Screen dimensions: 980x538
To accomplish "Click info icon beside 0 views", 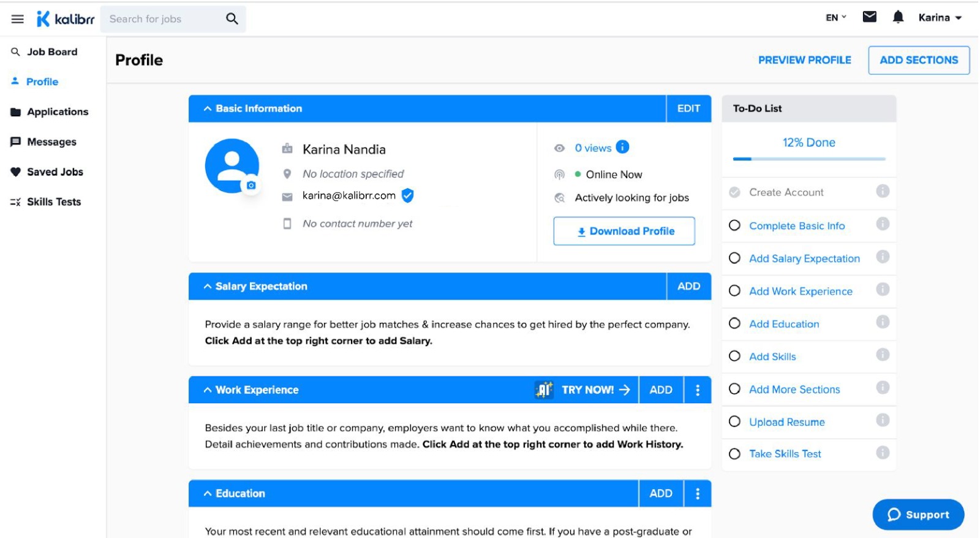I will click(622, 147).
